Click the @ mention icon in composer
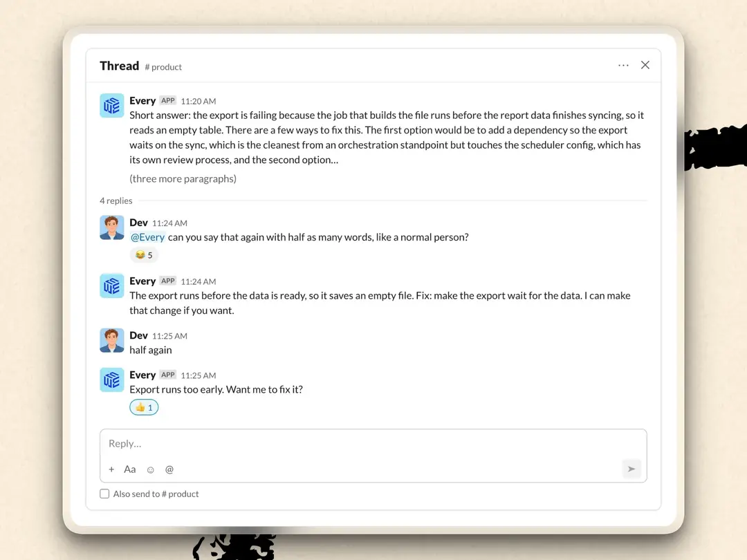The image size is (747, 560). 169,469
